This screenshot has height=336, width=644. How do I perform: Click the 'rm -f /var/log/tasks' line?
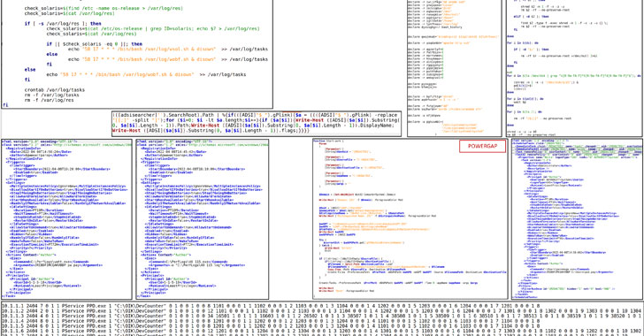51,95
